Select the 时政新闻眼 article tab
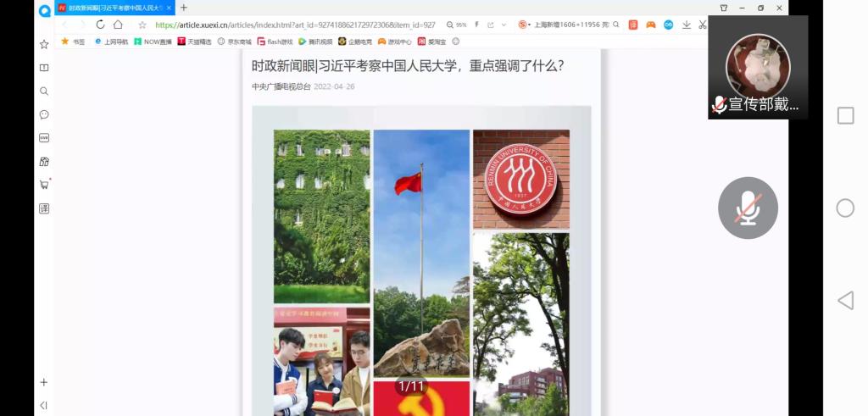868x416 pixels. (x=114, y=8)
